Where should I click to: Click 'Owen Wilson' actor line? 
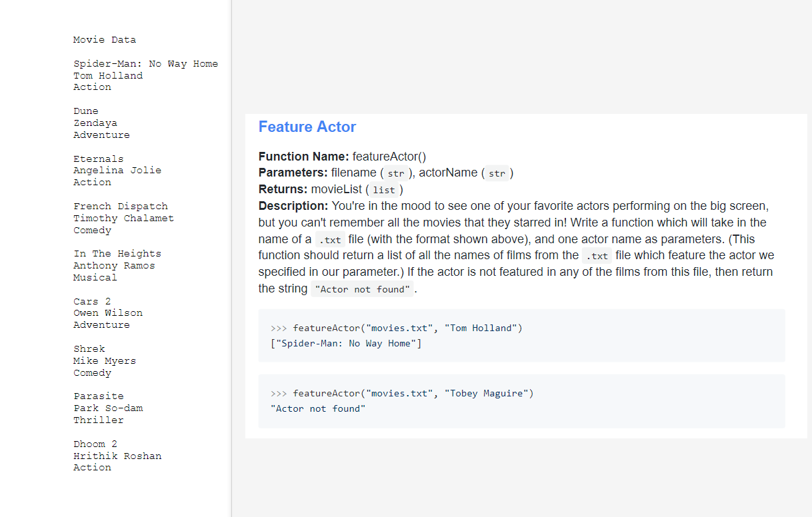(108, 313)
